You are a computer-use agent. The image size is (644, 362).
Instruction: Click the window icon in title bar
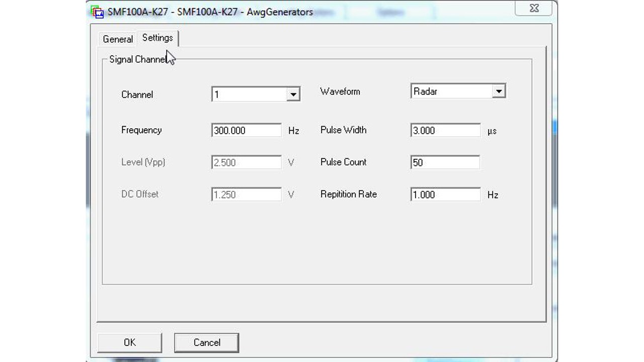click(98, 11)
